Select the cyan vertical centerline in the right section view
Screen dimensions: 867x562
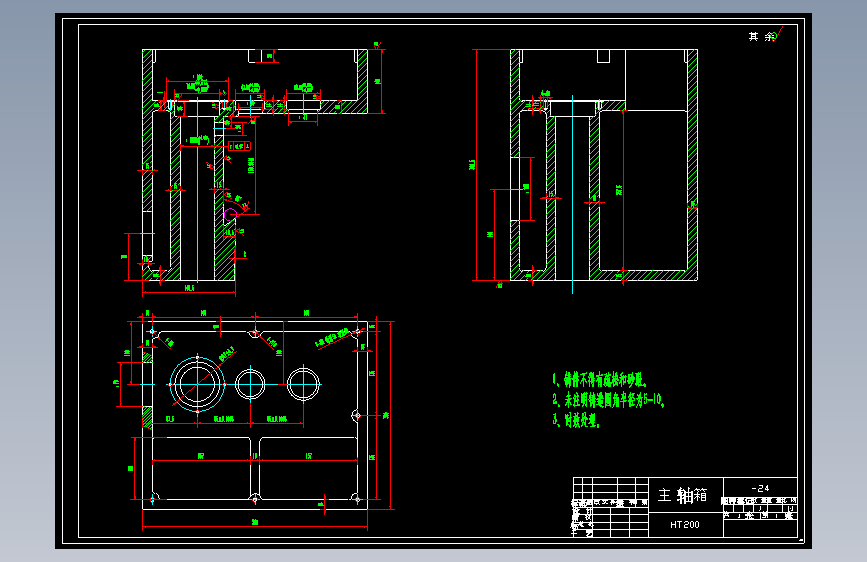572,194
